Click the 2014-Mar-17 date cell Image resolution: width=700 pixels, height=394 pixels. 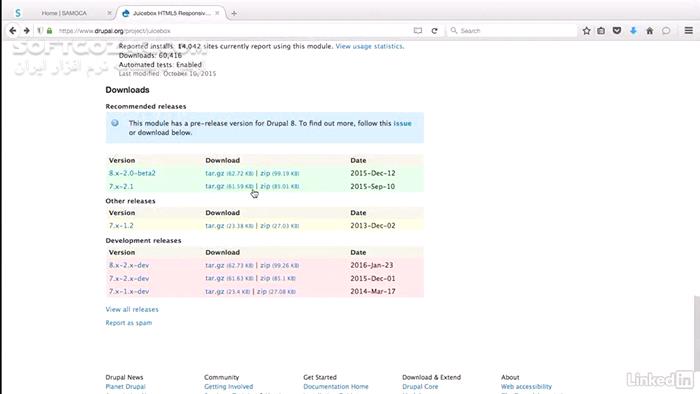point(373,291)
